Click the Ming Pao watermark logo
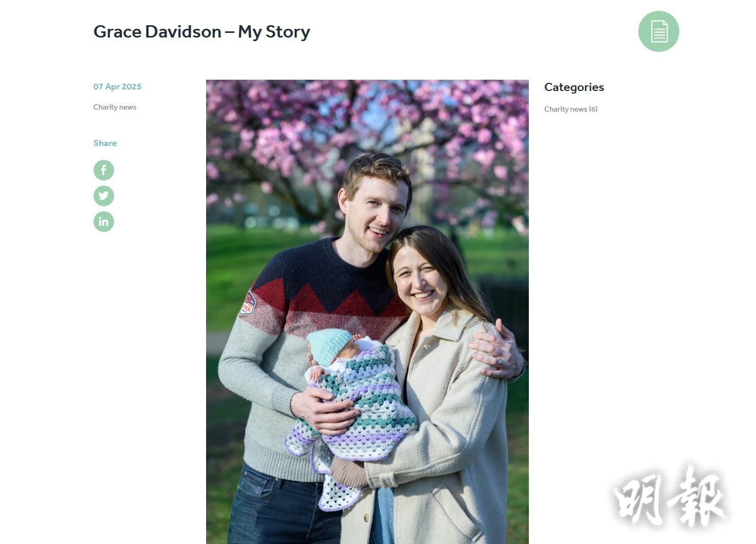756x544 pixels. (x=670, y=496)
